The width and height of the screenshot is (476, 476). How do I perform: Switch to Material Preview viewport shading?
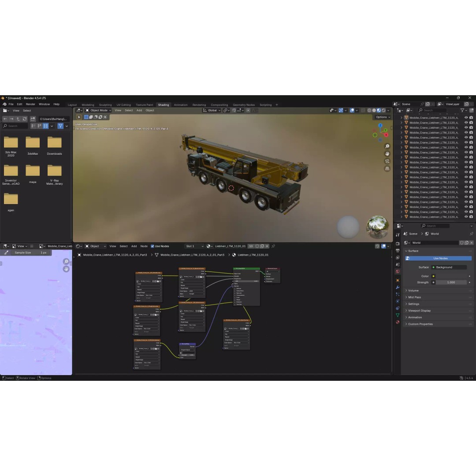coord(379,111)
